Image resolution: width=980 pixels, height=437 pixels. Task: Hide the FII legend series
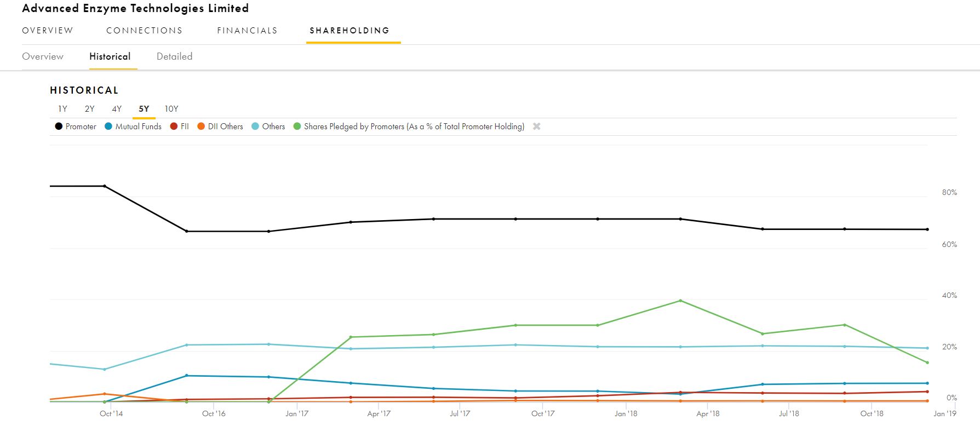[180, 127]
